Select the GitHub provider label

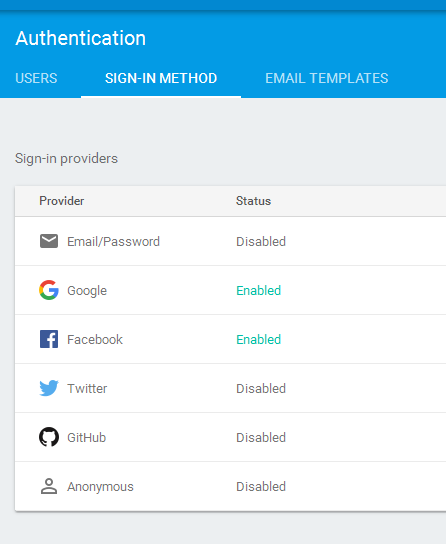86,437
